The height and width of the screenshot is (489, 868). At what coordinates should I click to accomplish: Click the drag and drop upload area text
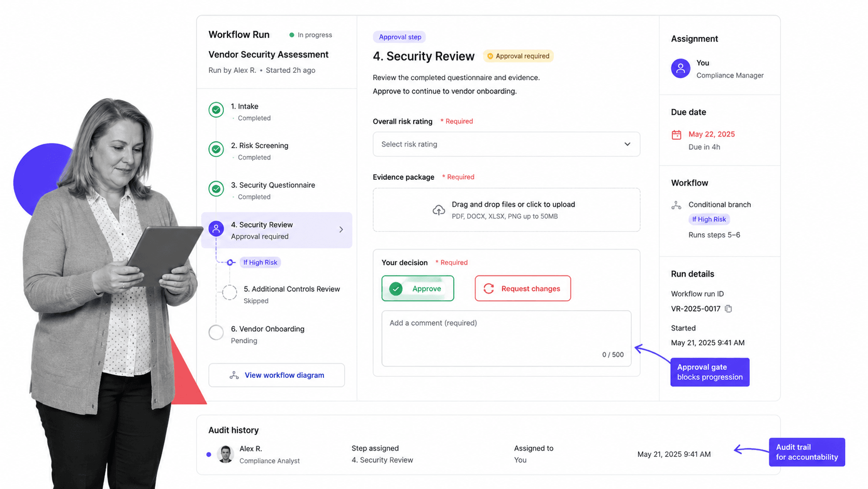(x=513, y=204)
